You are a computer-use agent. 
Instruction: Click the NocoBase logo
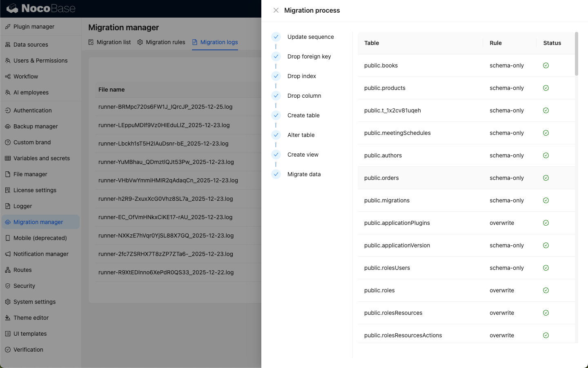(x=41, y=9)
